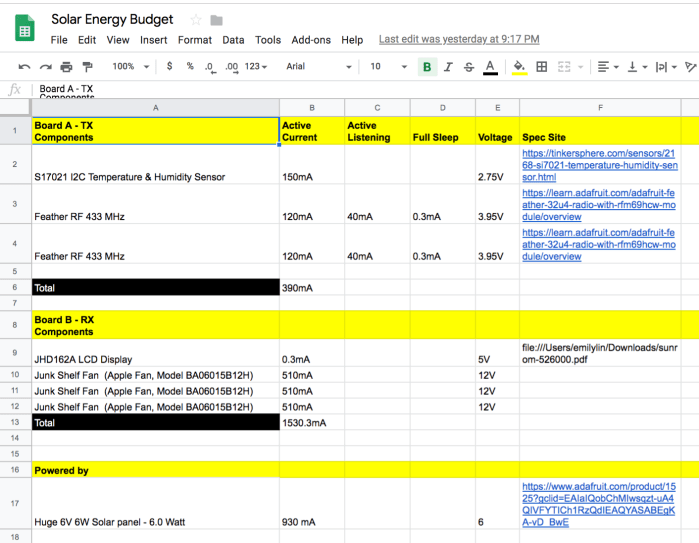Print the spreadsheet using printer icon
699x543 pixels.
tap(66, 67)
